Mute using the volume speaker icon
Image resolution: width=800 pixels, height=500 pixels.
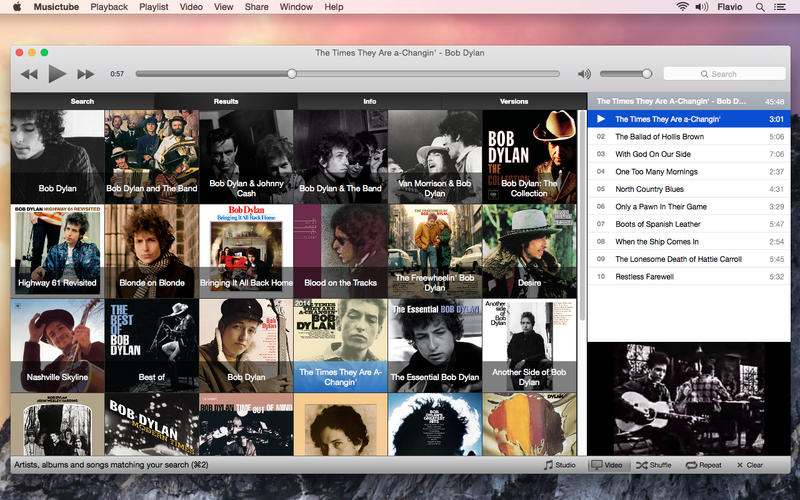[x=584, y=74]
